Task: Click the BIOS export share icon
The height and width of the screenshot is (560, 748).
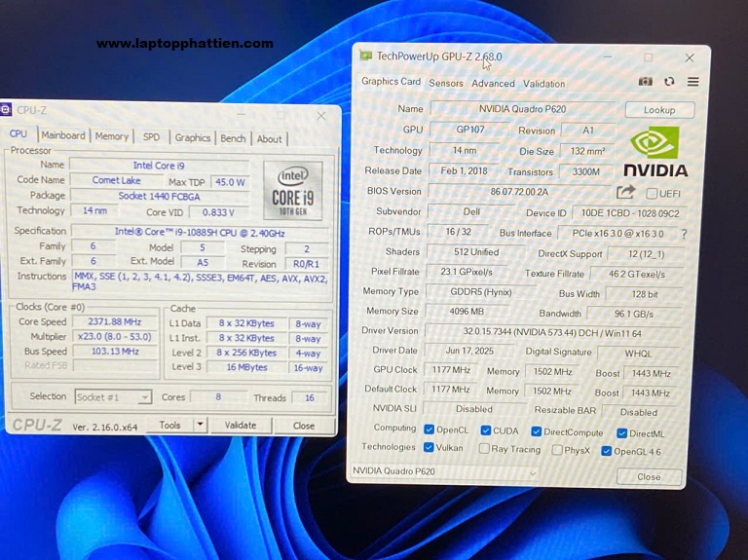Action: click(x=625, y=193)
